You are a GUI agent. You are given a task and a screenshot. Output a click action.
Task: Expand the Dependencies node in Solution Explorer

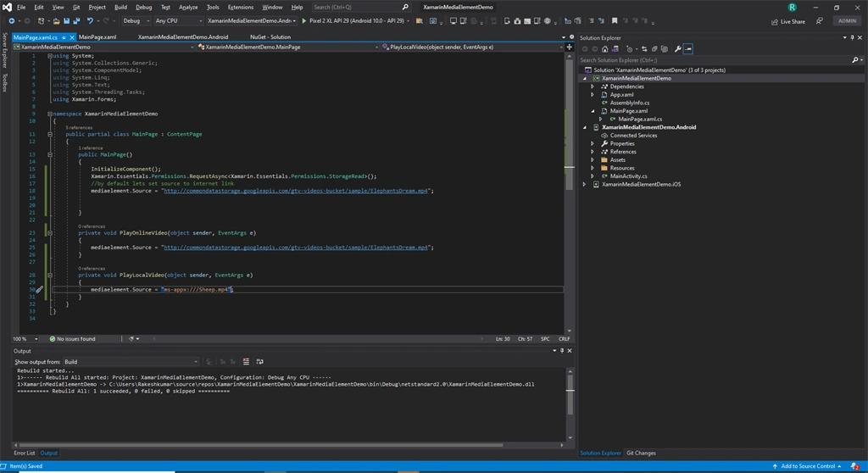point(593,86)
